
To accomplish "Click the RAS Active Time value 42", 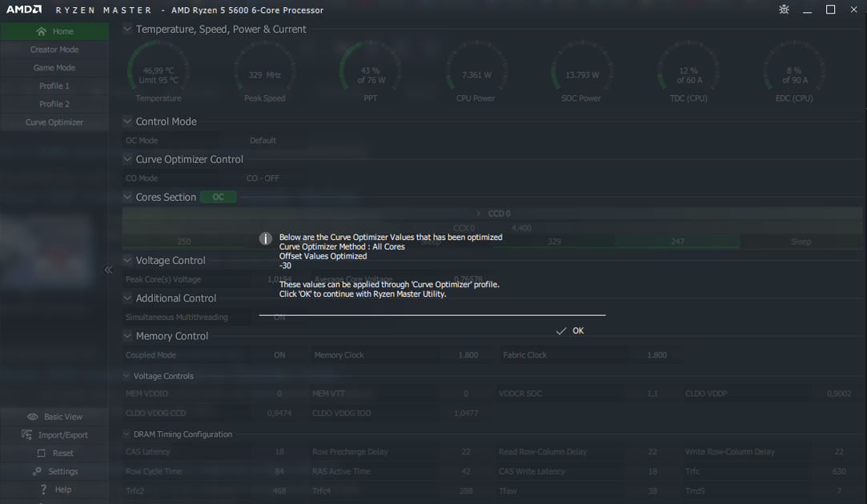I will coord(466,471).
